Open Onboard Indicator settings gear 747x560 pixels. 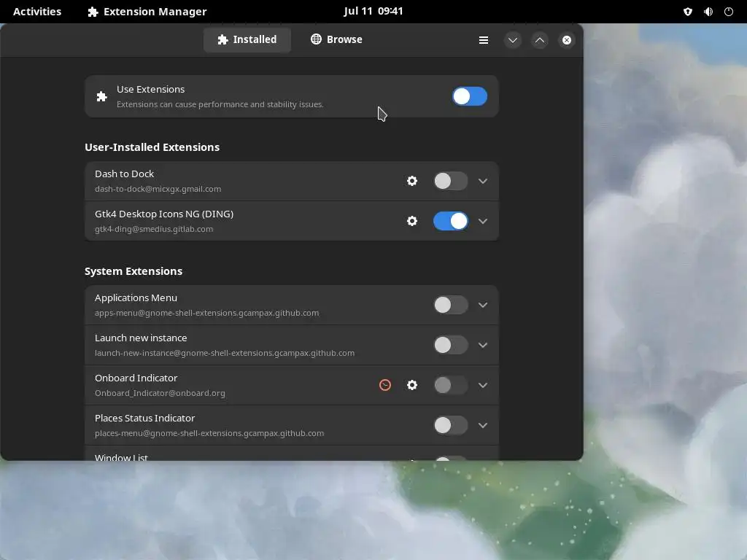[412, 385]
